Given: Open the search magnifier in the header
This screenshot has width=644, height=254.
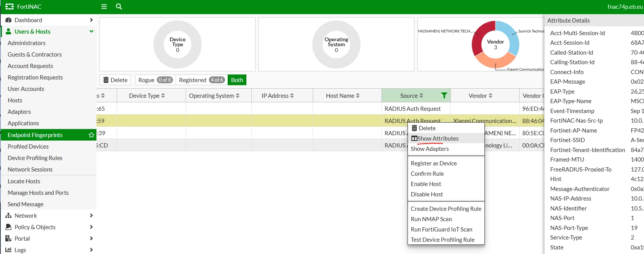Looking at the screenshot, I should (119, 6).
